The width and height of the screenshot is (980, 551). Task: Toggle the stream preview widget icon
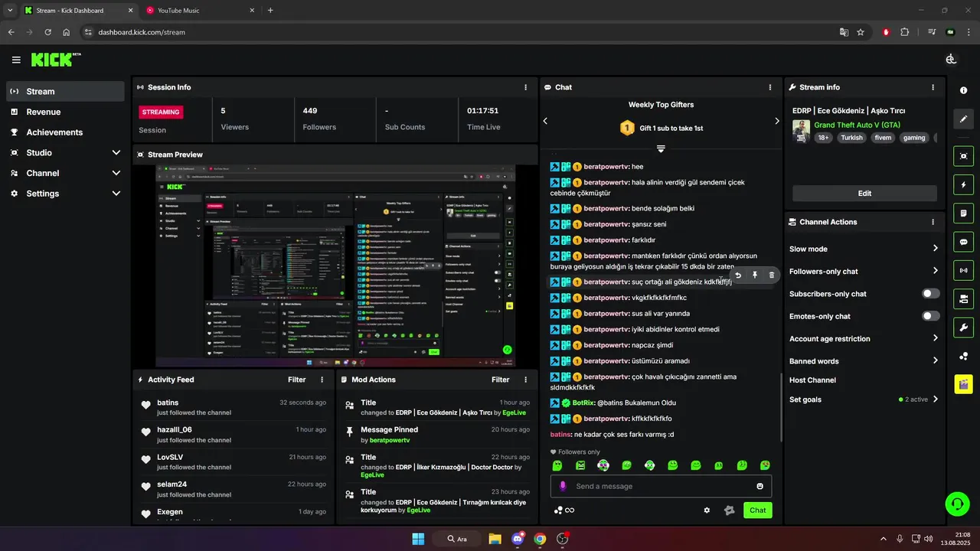963,156
